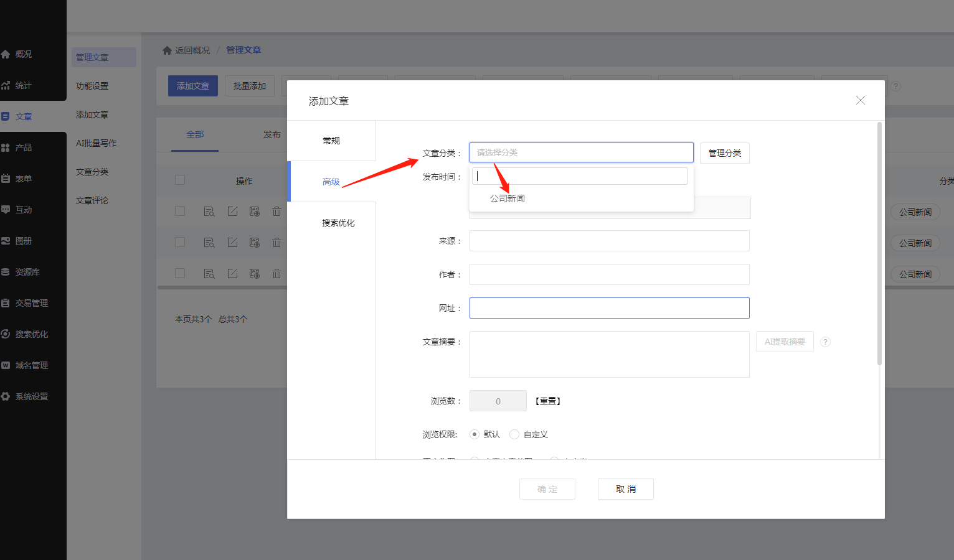Click the 取消 cancel button
Viewport: 954px width, 560px height.
tap(625, 489)
